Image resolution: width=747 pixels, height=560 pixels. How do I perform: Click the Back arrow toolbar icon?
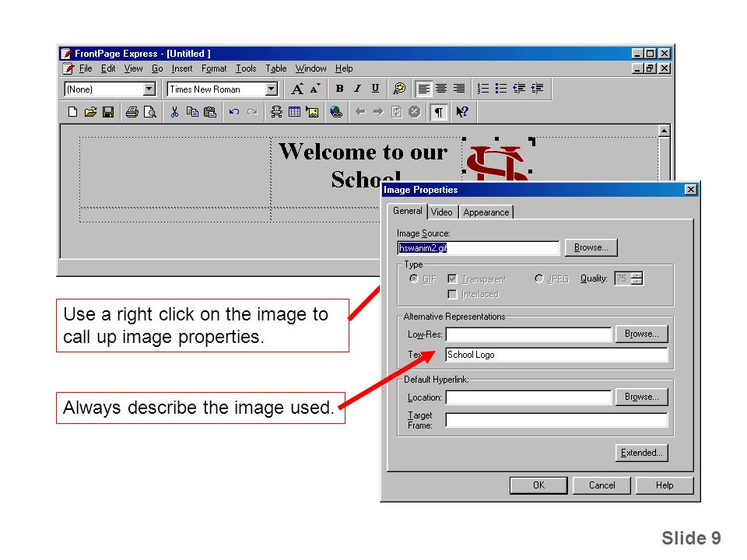(360, 112)
